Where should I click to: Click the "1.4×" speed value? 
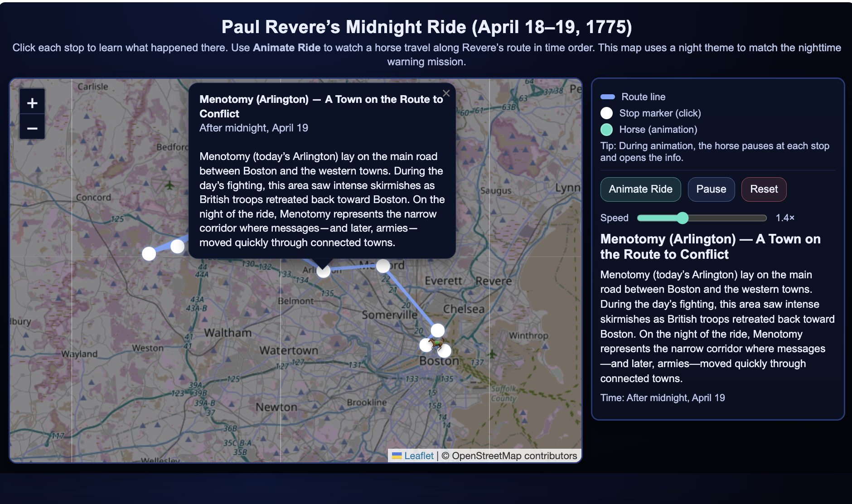785,218
